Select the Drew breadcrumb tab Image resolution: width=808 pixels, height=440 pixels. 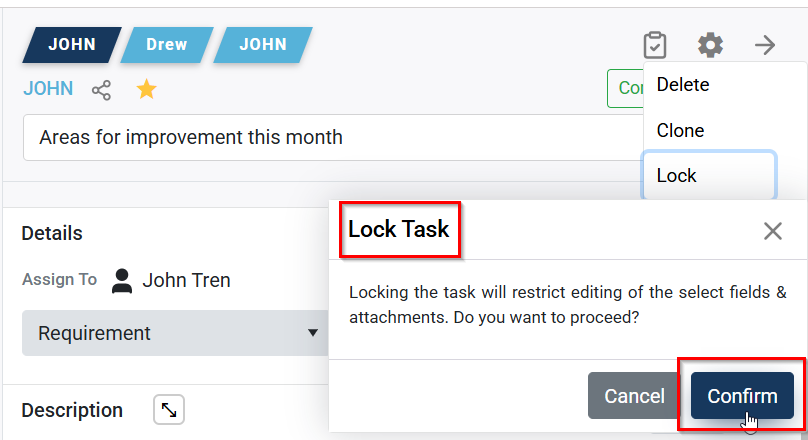167,45
